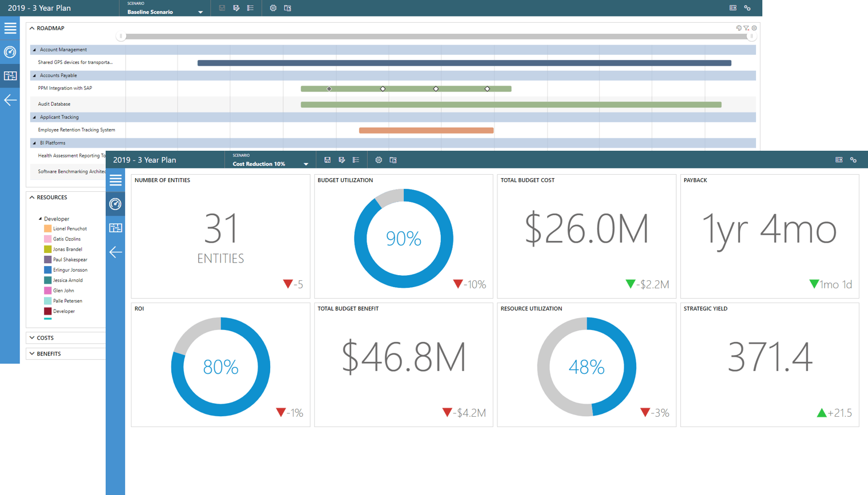The width and height of the screenshot is (868, 495).
Task: Click the grid layout icon in Baseline Scenario header
Action: (733, 8)
